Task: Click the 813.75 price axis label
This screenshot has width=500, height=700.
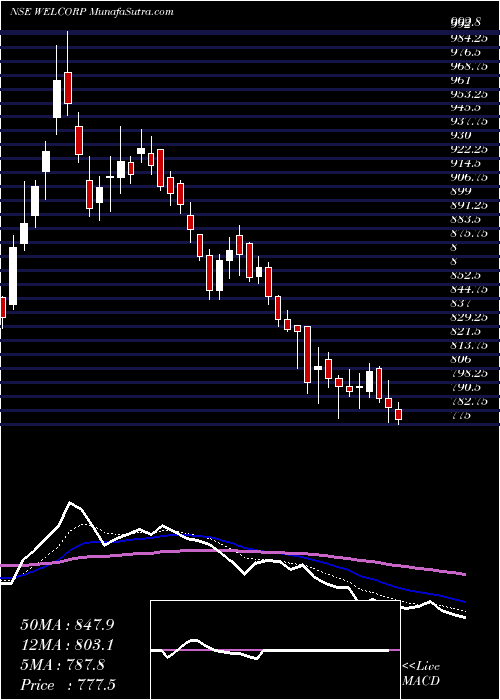Action: (x=469, y=344)
